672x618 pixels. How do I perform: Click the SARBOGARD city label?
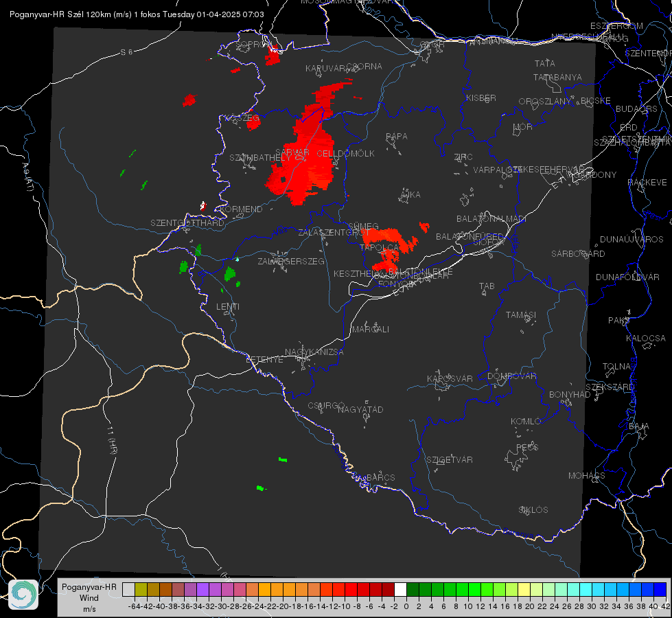click(578, 253)
